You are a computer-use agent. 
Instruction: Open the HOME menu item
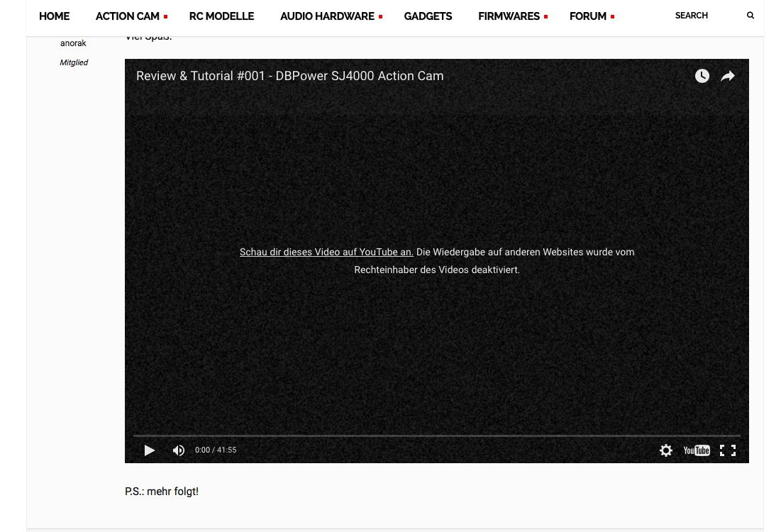tap(54, 16)
